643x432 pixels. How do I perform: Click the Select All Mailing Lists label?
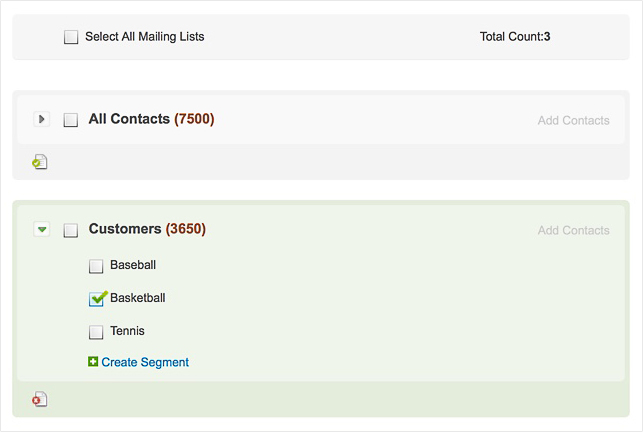(144, 37)
